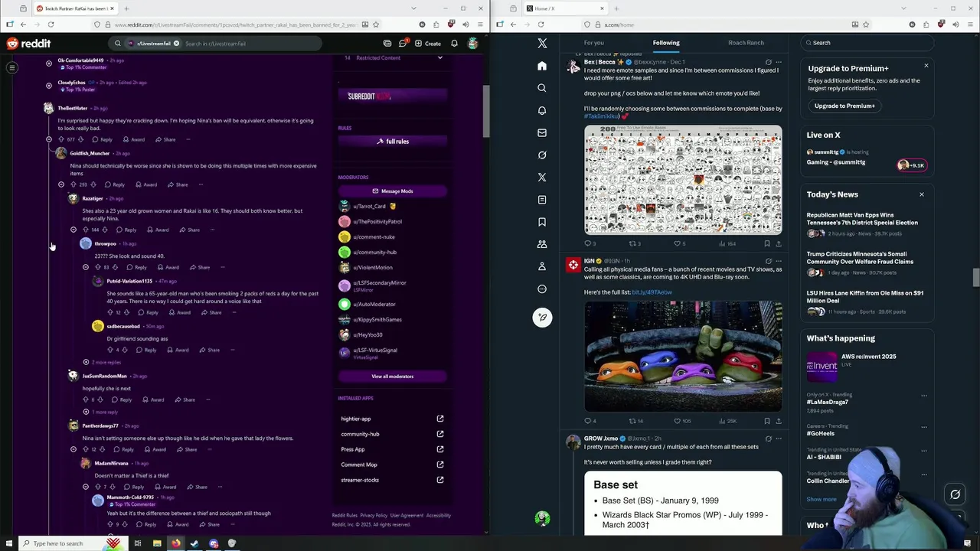Upvote Mammoth-Cold-9795's comment with 9 points
The width and height of the screenshot is (980, 551).
(x=110, y=524)
